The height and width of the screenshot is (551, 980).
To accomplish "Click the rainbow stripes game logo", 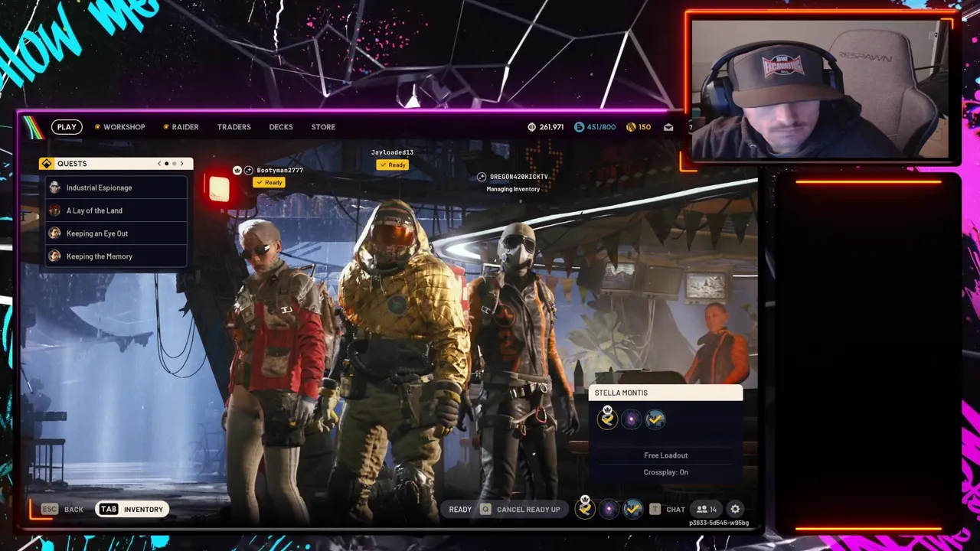I will 34,127.
